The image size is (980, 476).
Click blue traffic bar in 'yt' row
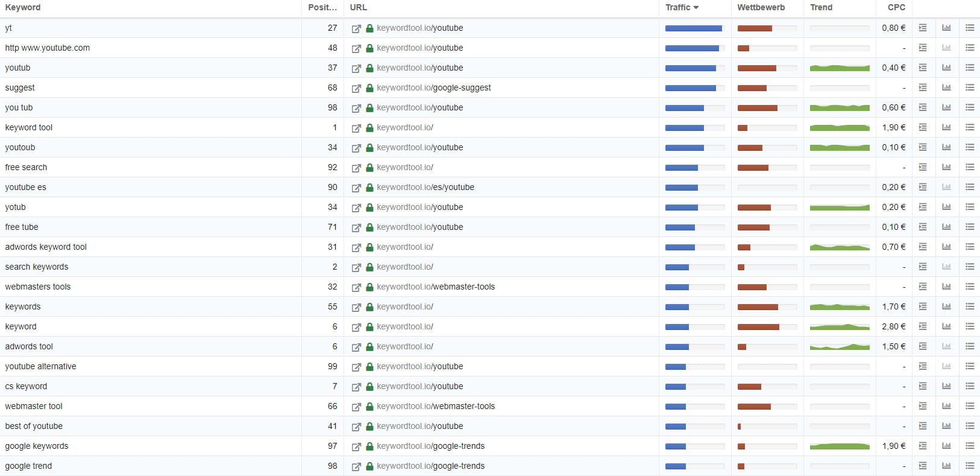click(x=695, y=28)
